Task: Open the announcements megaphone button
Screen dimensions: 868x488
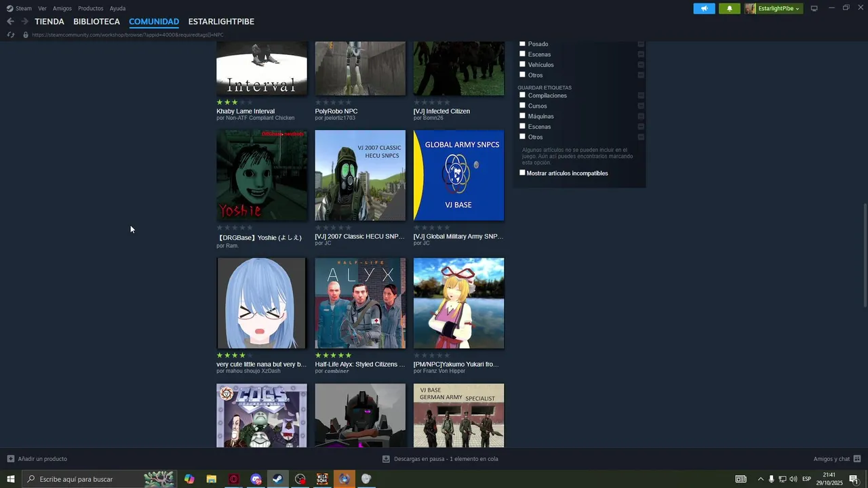Action: coord(704,8)
